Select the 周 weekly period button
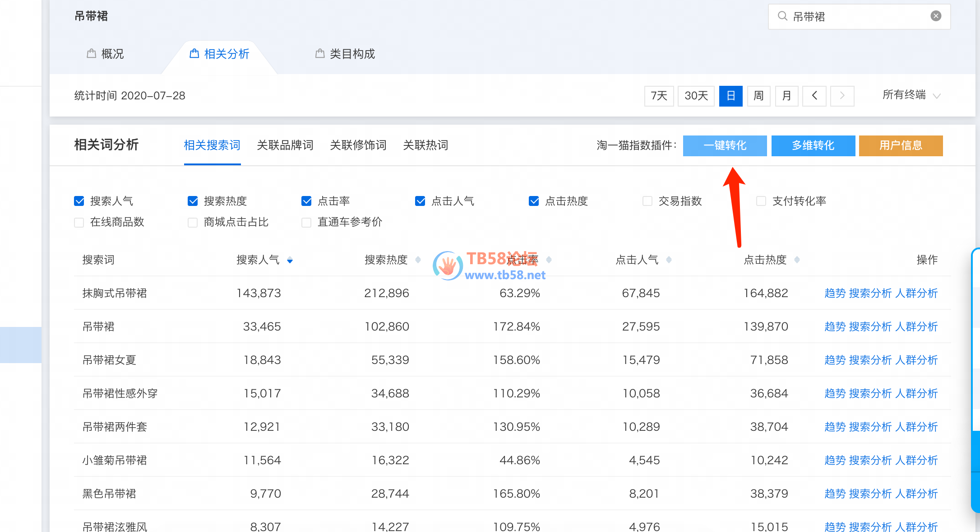The image size is (980, 532). point(759,96)
